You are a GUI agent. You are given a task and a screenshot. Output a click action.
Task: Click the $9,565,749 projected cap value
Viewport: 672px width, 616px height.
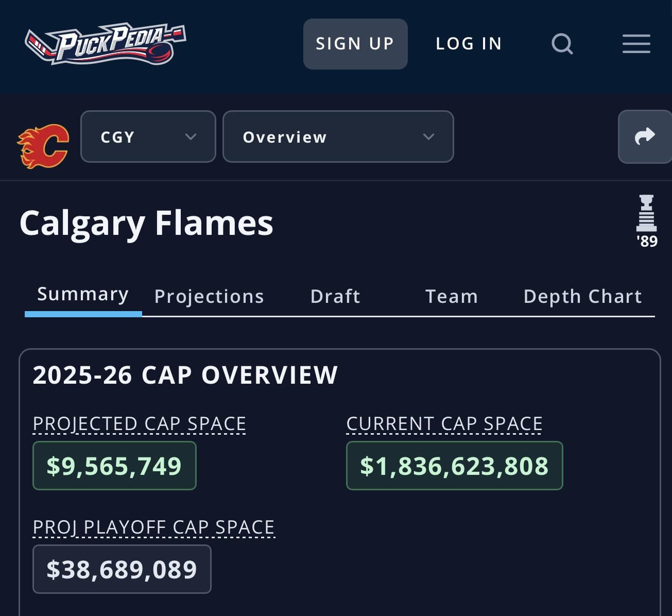(114, 466)
